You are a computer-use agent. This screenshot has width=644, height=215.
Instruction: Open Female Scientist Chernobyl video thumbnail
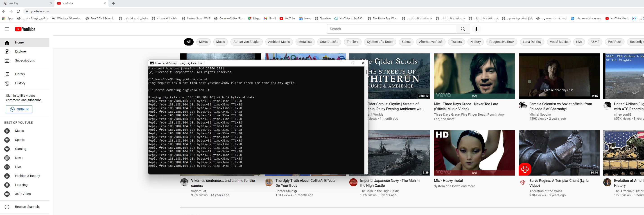[559, 76]
